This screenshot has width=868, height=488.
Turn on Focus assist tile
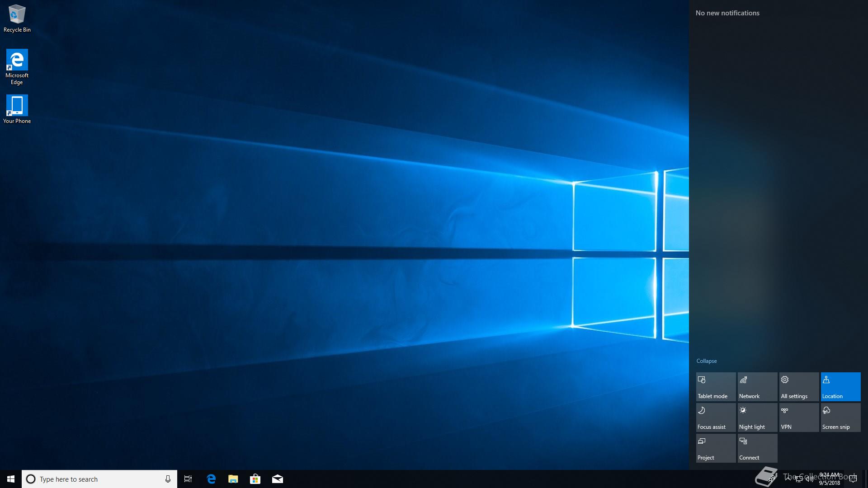coord(716,418)
